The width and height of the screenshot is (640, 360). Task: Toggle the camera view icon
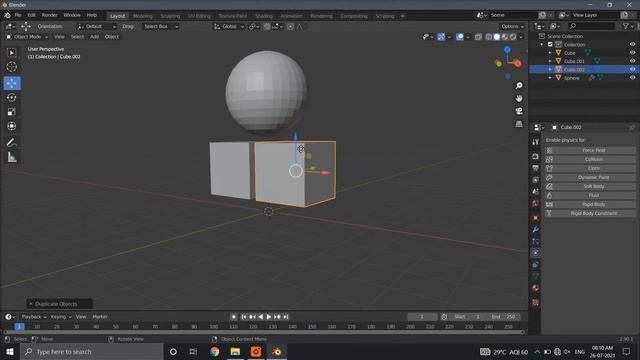tap(519, 111)
